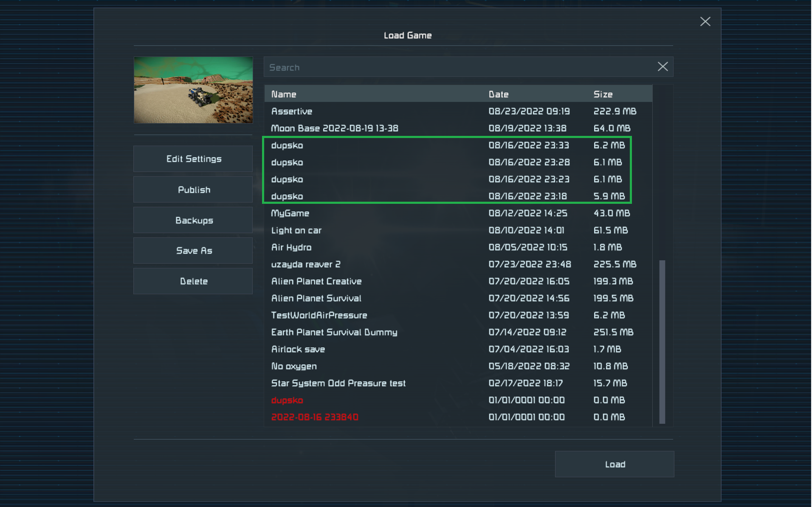Delete the selected save game
Image resolution: width=812 pixels, height=507 pixels.
(193, 281)
